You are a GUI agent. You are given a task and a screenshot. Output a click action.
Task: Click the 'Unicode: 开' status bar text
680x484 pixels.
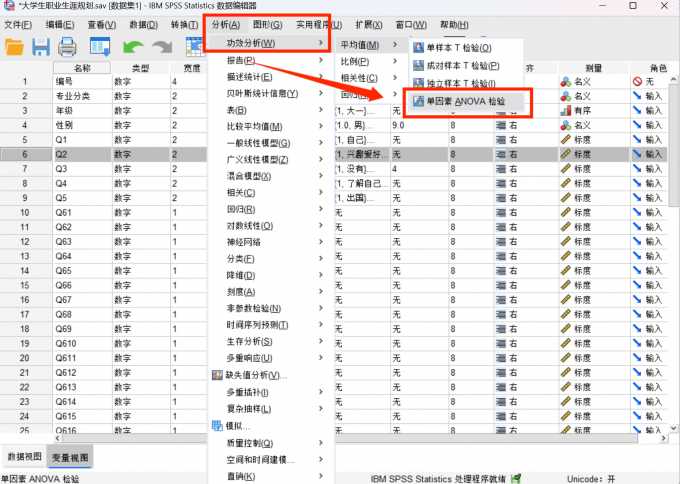(592, 479)
